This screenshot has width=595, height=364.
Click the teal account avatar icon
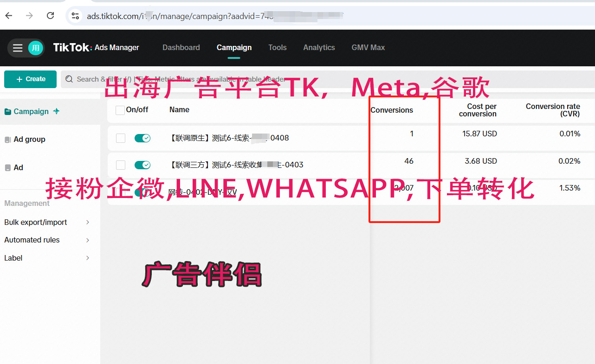click(x=36, y=48)
